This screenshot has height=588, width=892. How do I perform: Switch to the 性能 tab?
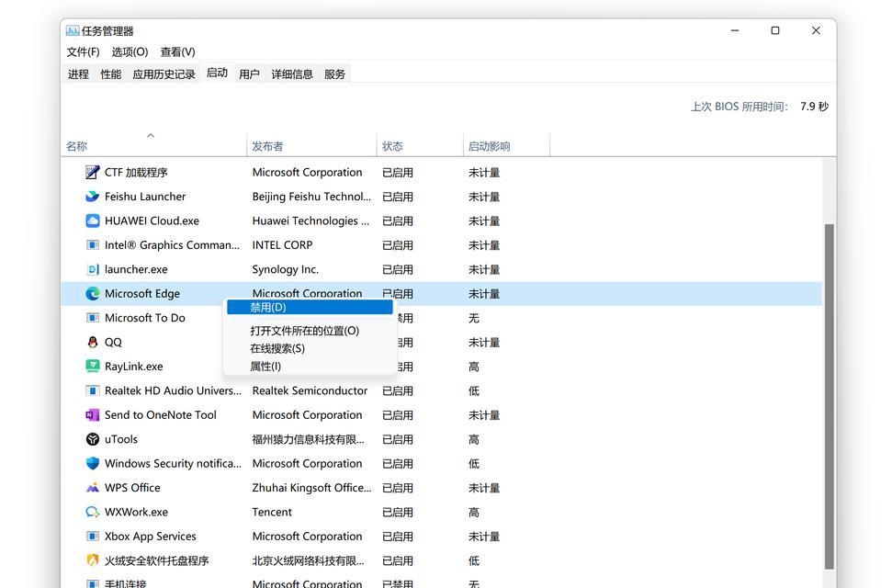click(x=110, y=74)
